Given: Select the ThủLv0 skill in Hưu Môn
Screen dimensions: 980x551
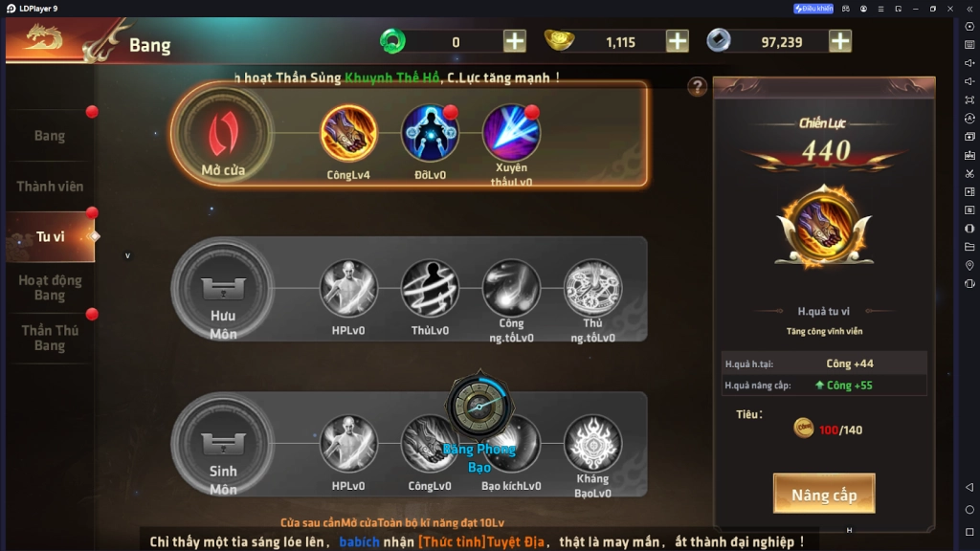Looking at the screenshot, I should pos(430,289).
